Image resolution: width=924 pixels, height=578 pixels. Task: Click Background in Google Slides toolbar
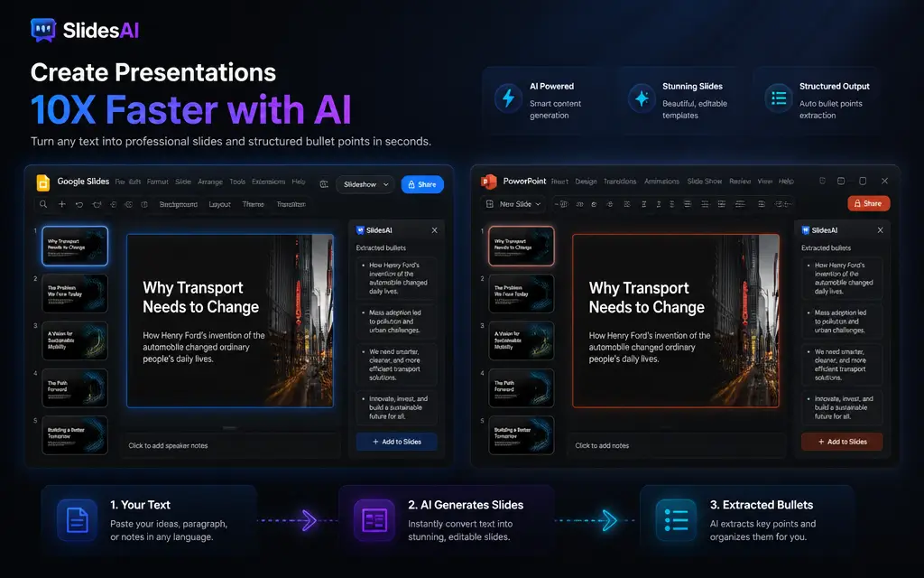click(x=179, y=204)
